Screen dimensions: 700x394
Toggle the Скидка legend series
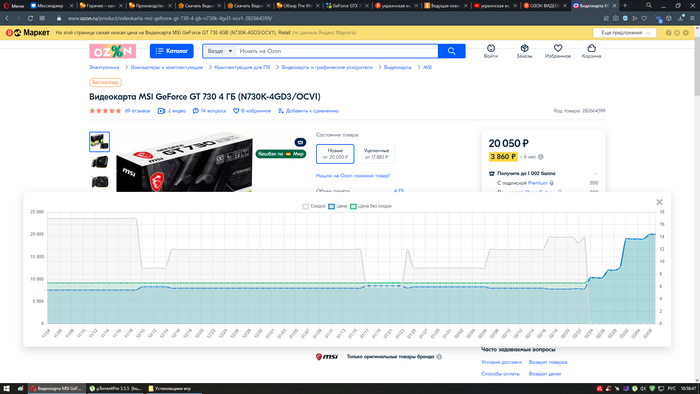[314, 206]
